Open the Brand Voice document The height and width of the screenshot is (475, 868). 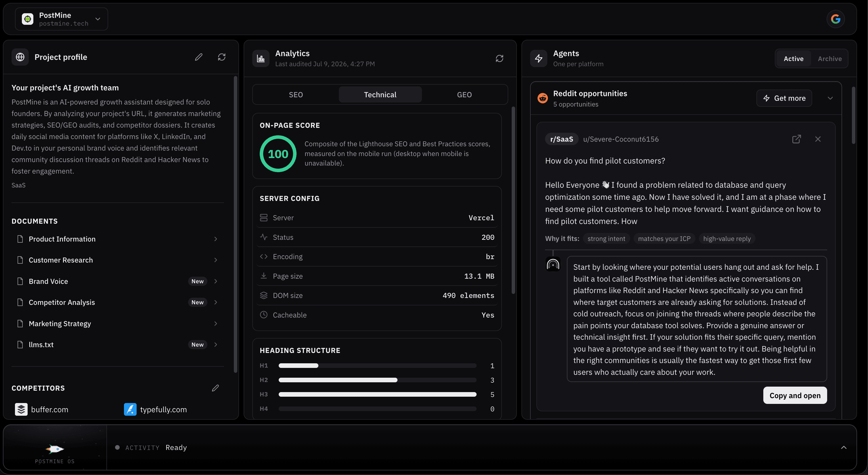117,281
